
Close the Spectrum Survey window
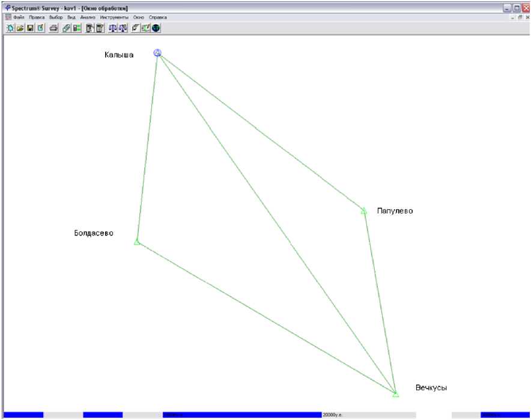click(x=526, y=8)
